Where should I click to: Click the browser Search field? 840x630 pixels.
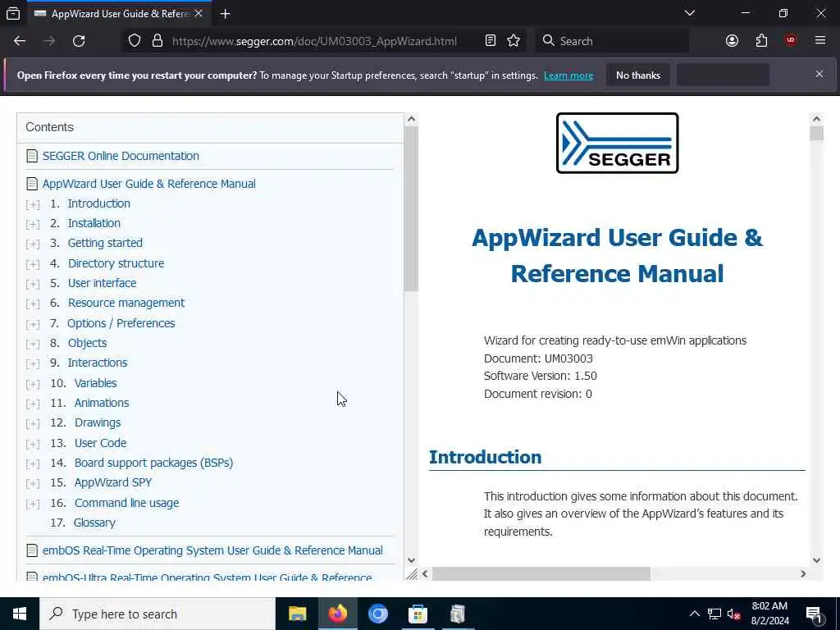click(x=612, y=41)
